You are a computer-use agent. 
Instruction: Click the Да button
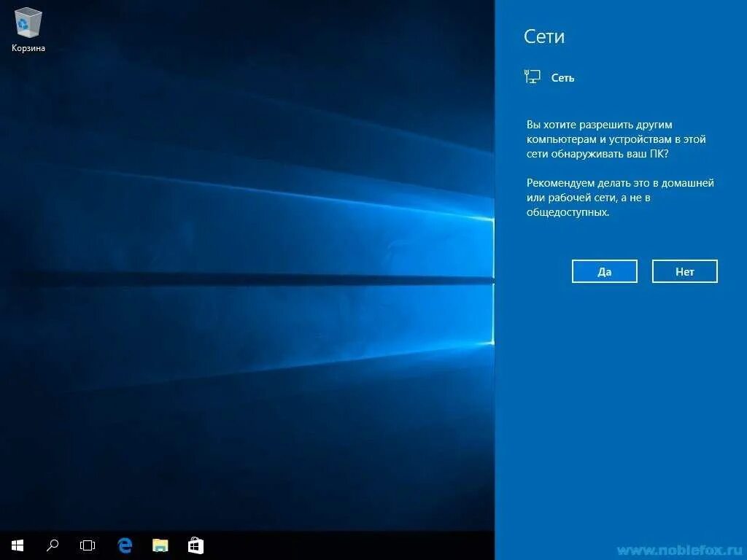point(605,271)
